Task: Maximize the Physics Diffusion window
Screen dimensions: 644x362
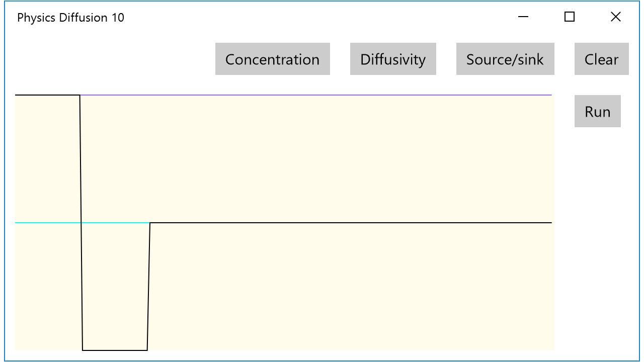Action: (570, 17)
